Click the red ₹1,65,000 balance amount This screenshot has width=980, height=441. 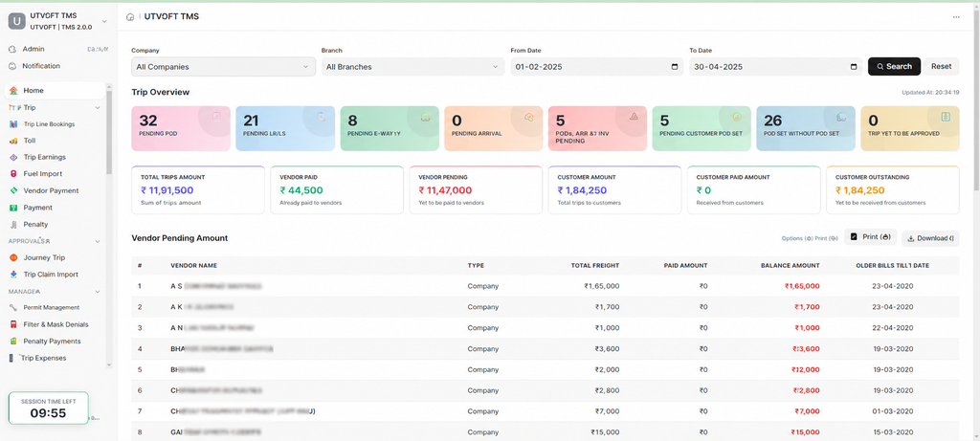point(802,286)
